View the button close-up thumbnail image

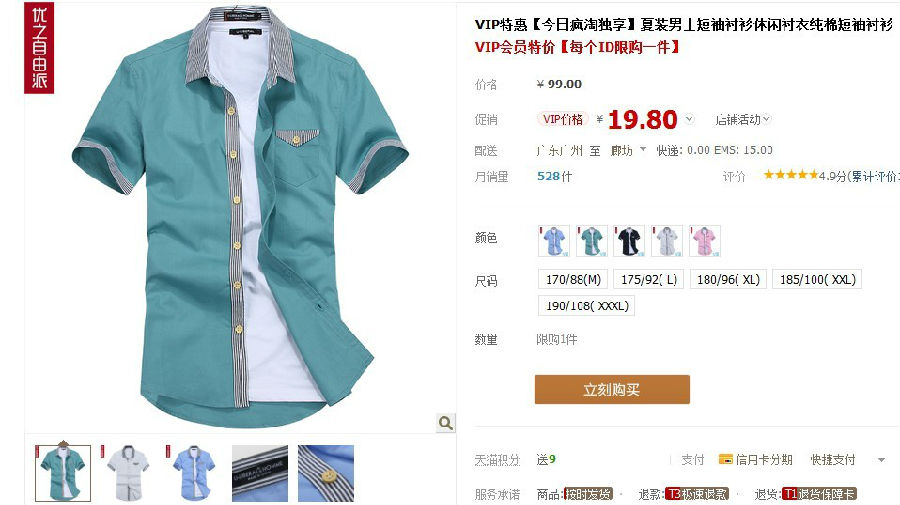(325, 473)
